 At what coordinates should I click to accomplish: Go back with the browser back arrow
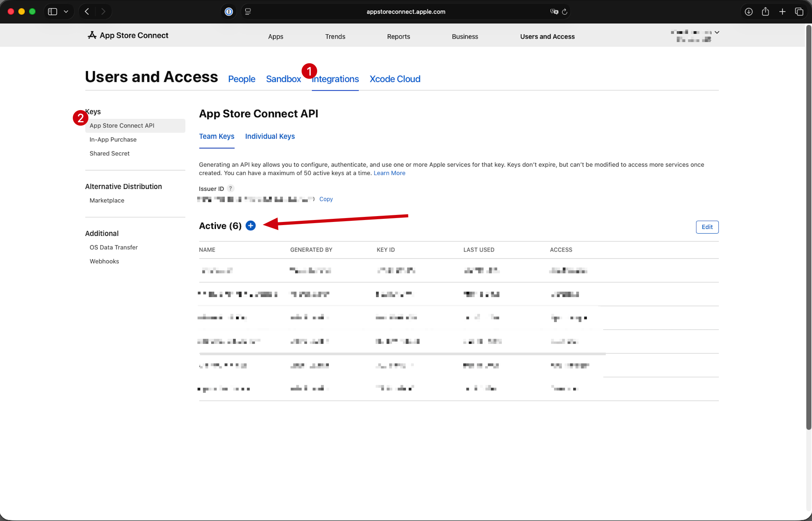pos(87,12)
